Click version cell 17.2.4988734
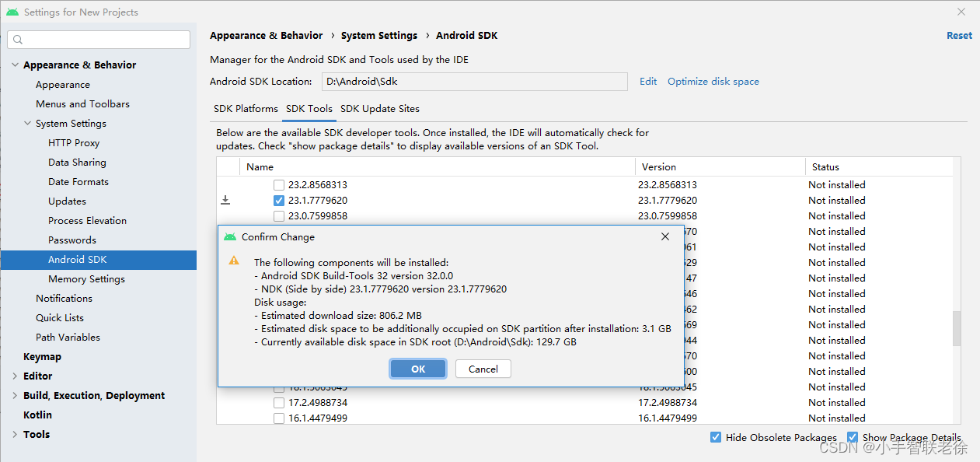 point(668,403)
